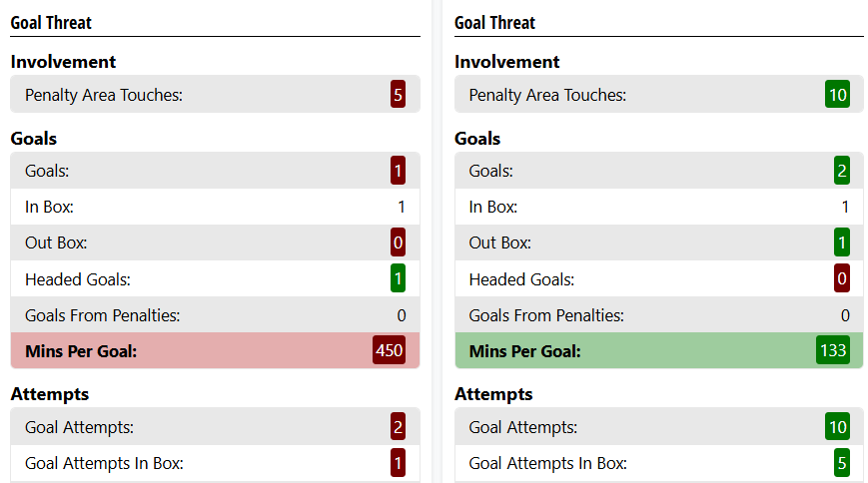Click the Mins Per Goal label in green row

pos(524,350)
